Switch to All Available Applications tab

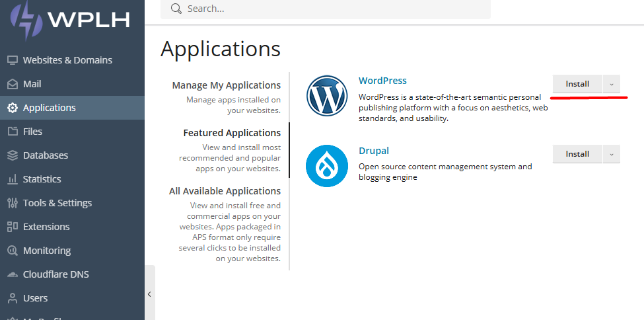tap(225, 191)
